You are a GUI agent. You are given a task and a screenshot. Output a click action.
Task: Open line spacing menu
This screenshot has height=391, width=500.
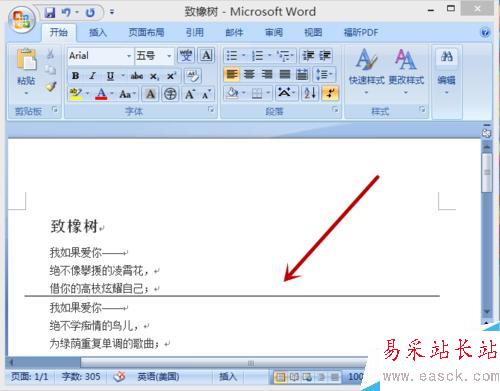324,74
